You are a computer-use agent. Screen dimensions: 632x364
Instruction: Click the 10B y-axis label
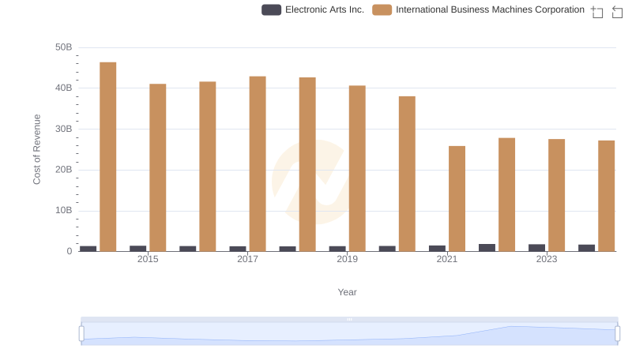click(64, 210)
